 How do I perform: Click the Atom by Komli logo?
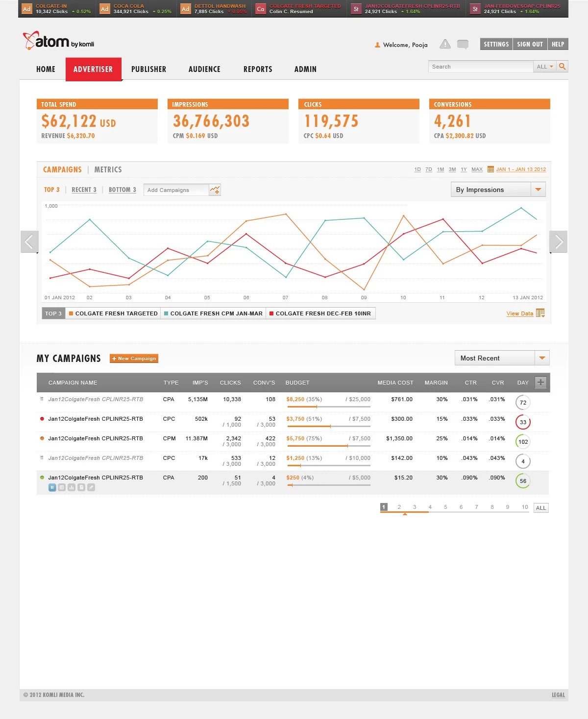tap(58, 41)
